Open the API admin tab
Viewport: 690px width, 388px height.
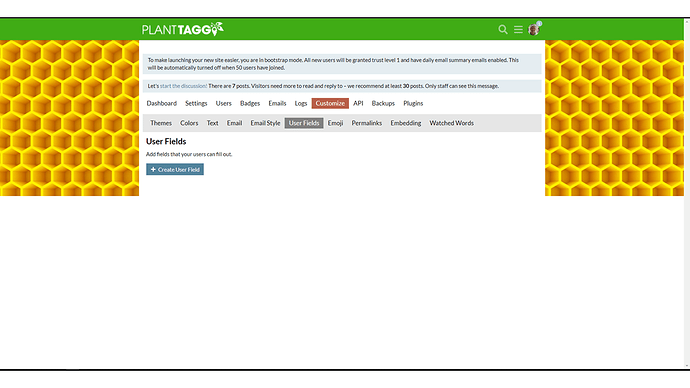pyautogui.click(x=358, y=103)
